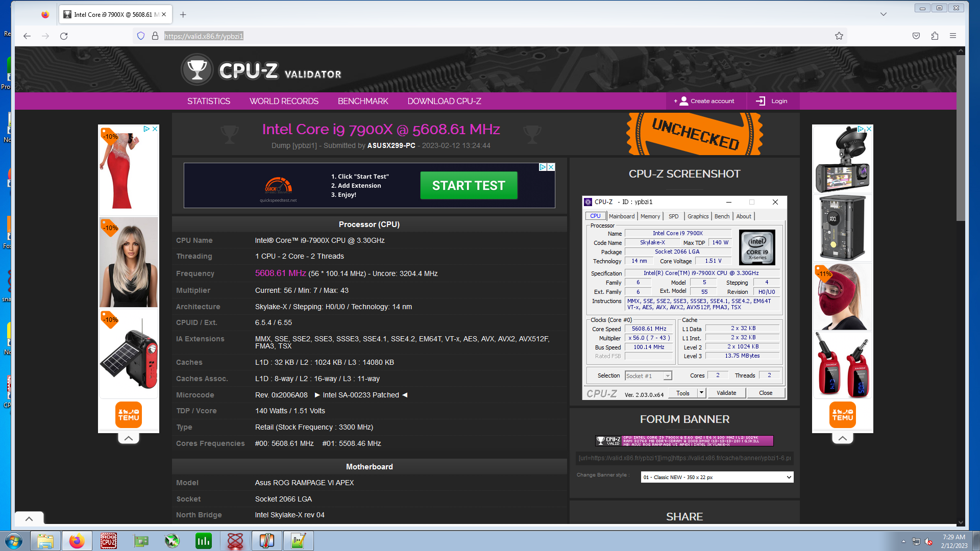Viewport: 980px width, 551px height.
Task: Bookmark this page with the star icon
Action: tap(839, 36)
